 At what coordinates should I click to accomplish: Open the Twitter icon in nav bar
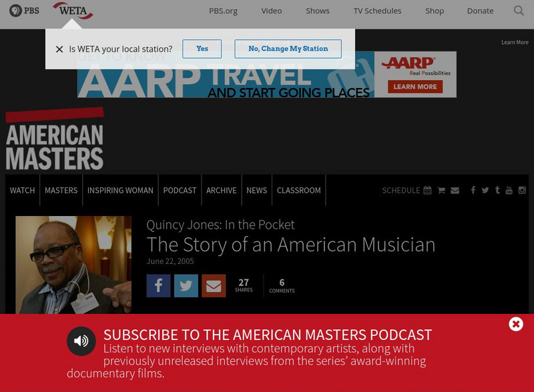click(485, 190)
